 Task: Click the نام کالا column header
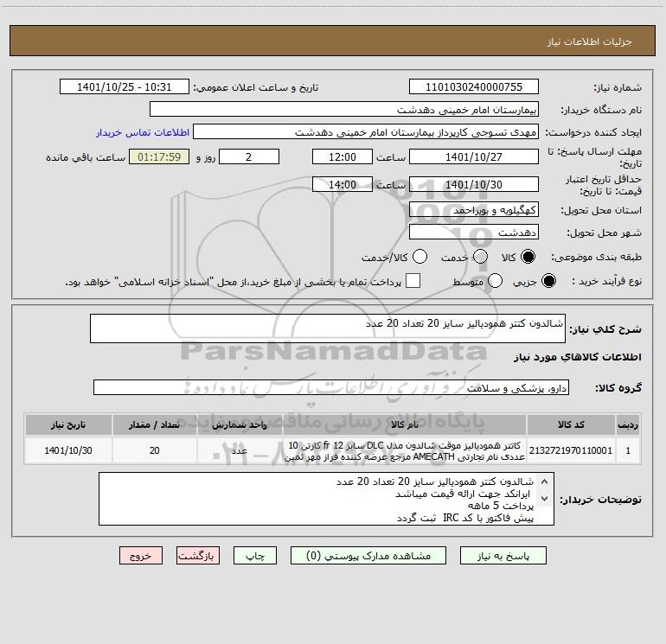(405, 424)
